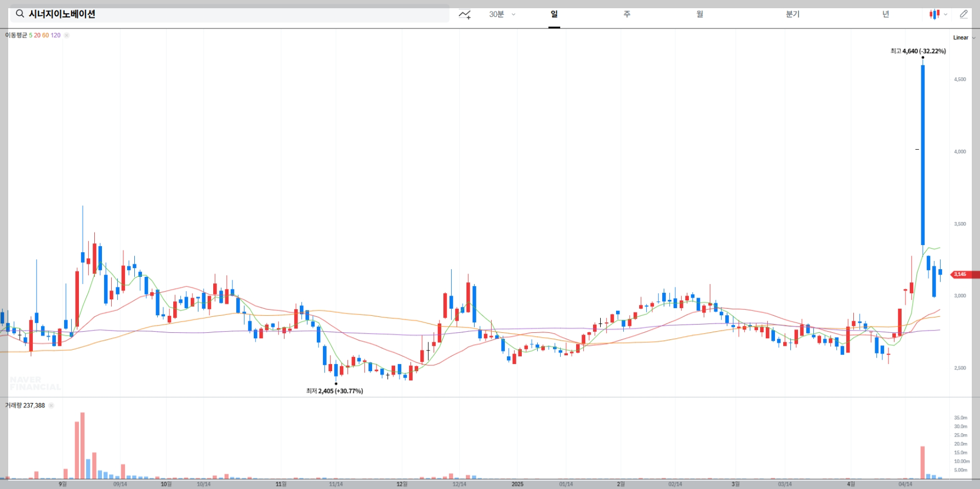Screen dimensions: 980x489
Task: Click the 20.0m volume axis label
Action: (x=961, y=444)
